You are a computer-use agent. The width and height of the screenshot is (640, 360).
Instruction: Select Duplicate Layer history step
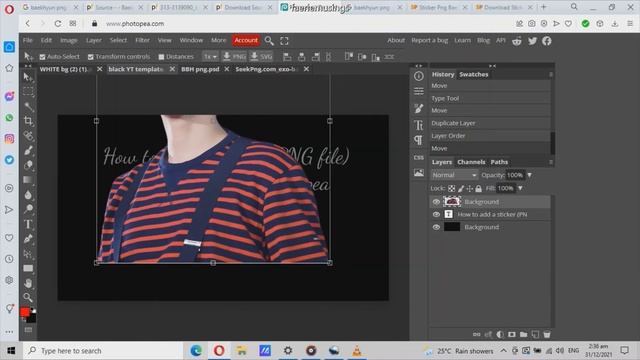click(x=490, y=123)
